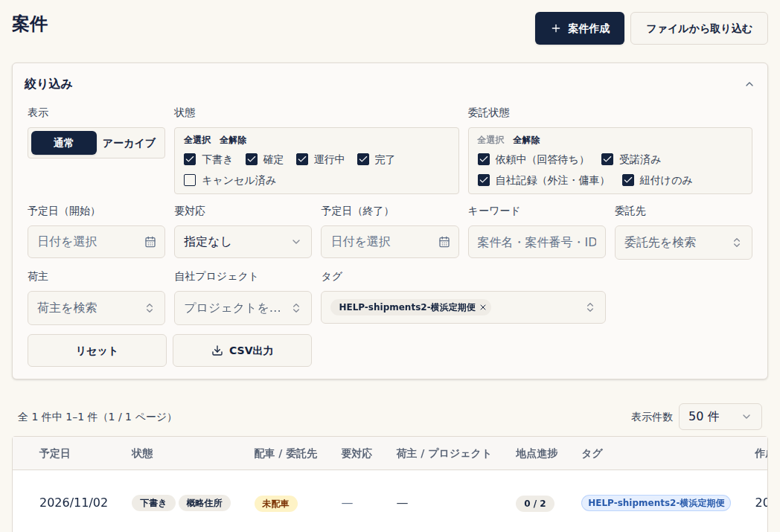Collapse the 絞り込み filter panel chevron
This screenshot has width=780, height=532.
(x=749, y=84)
